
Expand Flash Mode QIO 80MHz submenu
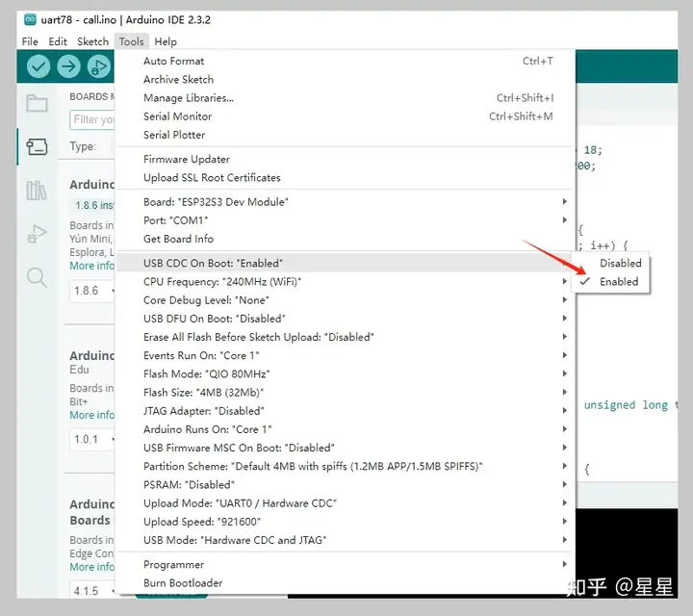346,374
